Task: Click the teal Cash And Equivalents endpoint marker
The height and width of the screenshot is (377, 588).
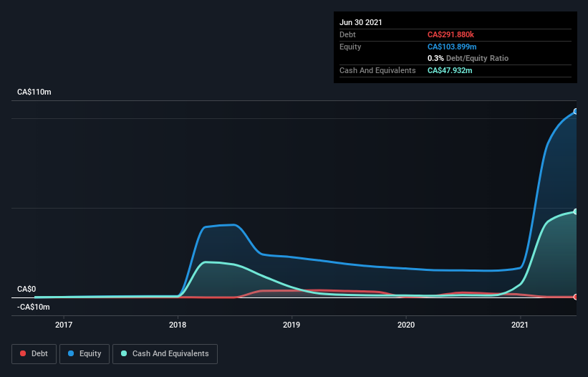Action: (x=575, y=211)
